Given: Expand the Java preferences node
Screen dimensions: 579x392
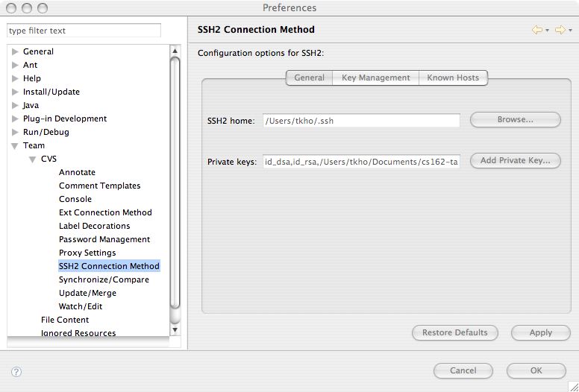Looking at the screenshot, I should (15, 105).
